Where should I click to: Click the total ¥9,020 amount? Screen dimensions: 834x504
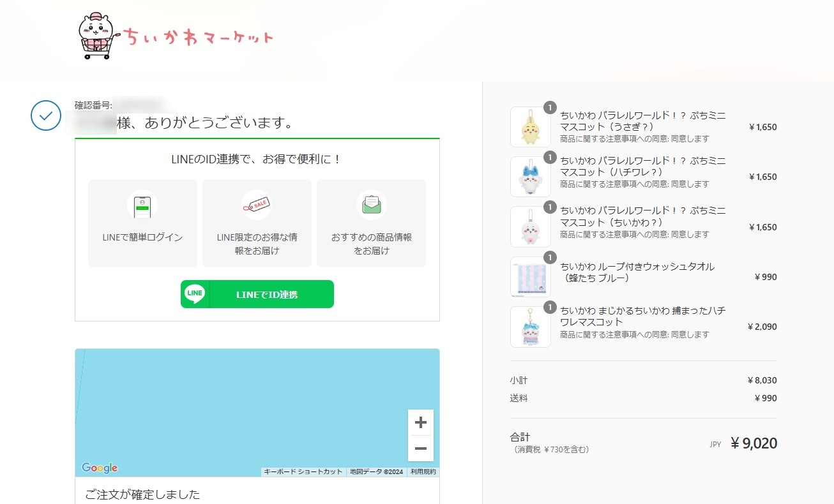[x=754, y=443]
